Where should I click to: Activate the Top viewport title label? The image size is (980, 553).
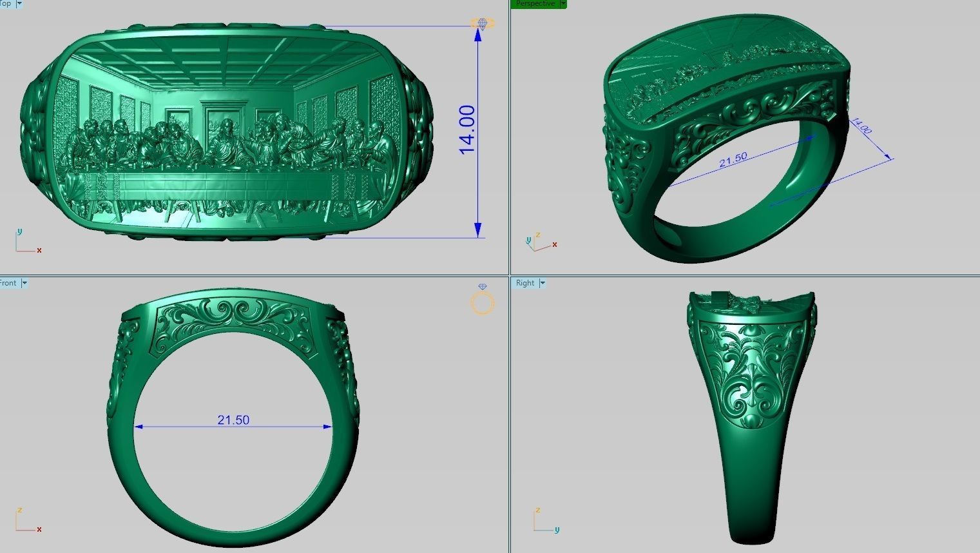click(x=5, y=3)
